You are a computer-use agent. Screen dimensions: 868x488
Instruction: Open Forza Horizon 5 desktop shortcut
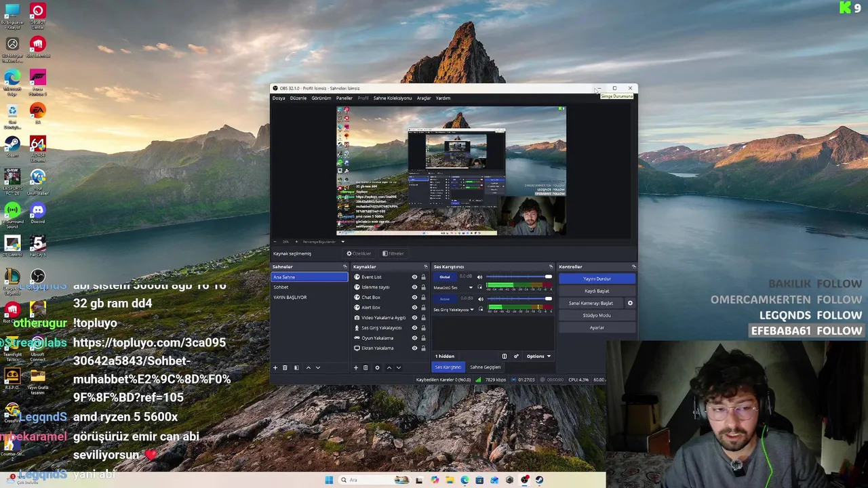tap(38, 82)
